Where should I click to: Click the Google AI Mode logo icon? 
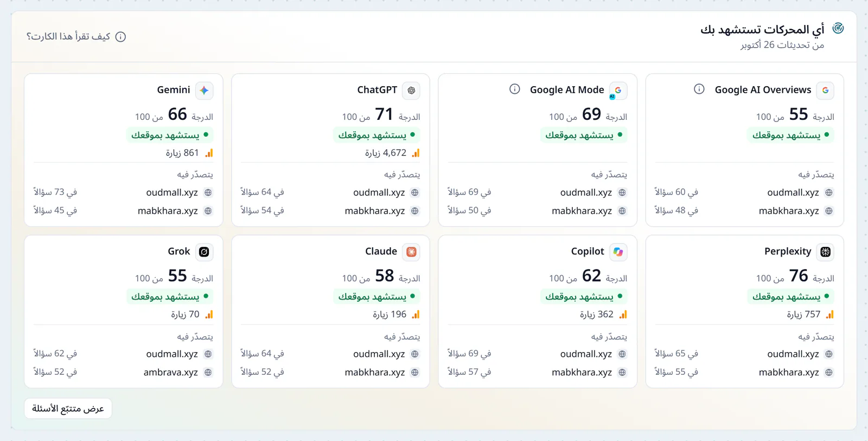pos(618,91)
